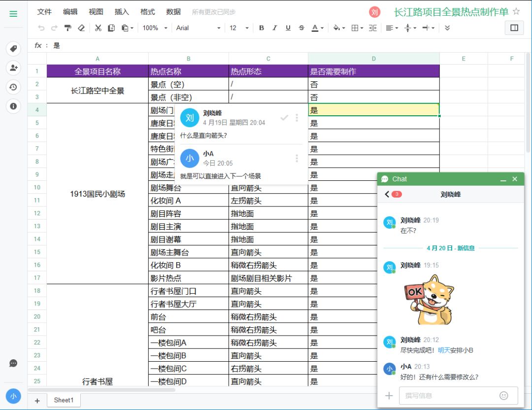The image size is (532, 410).
Task: Click the emoji icon in chat
Action: pyautogui.click(x=503, y=395)
